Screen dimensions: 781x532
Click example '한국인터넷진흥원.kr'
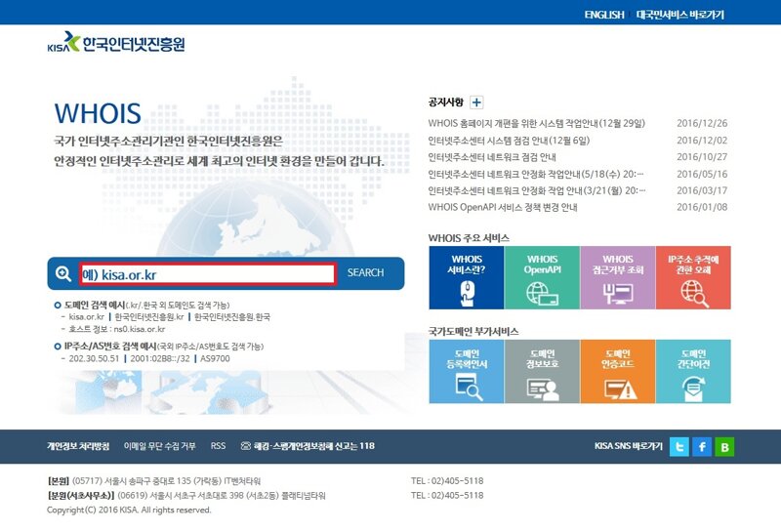(149, 317)
